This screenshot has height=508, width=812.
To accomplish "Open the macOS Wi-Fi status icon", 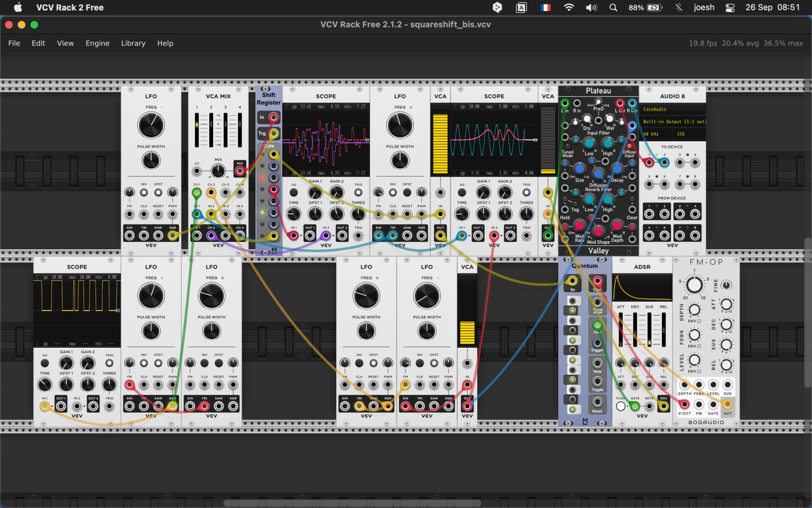I will 569,7.
